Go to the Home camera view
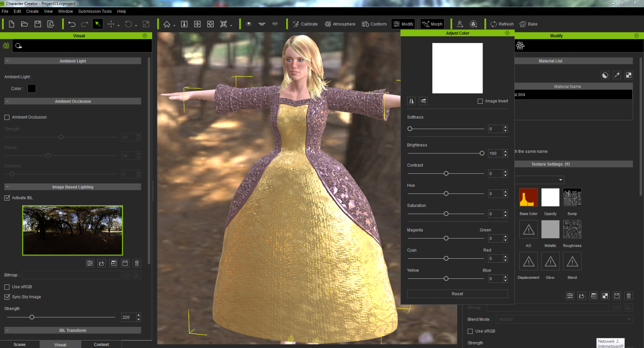 pos(167,24)
